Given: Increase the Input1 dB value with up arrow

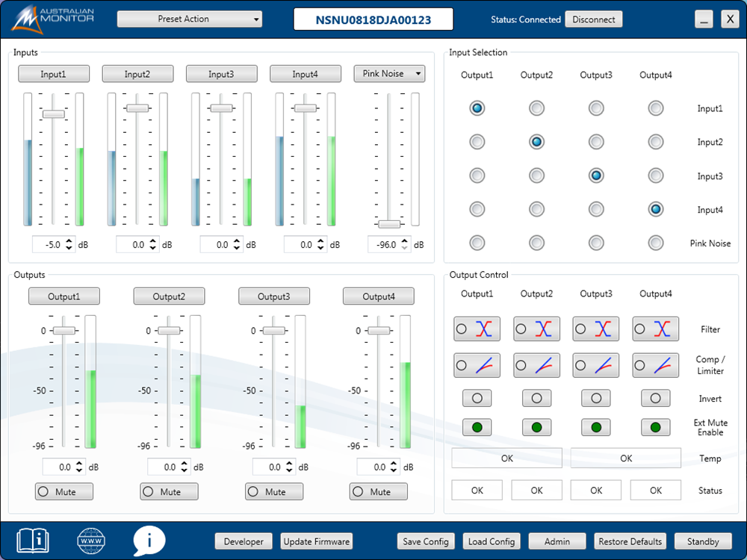Looking at the screenshot, I should pos(69,240).
